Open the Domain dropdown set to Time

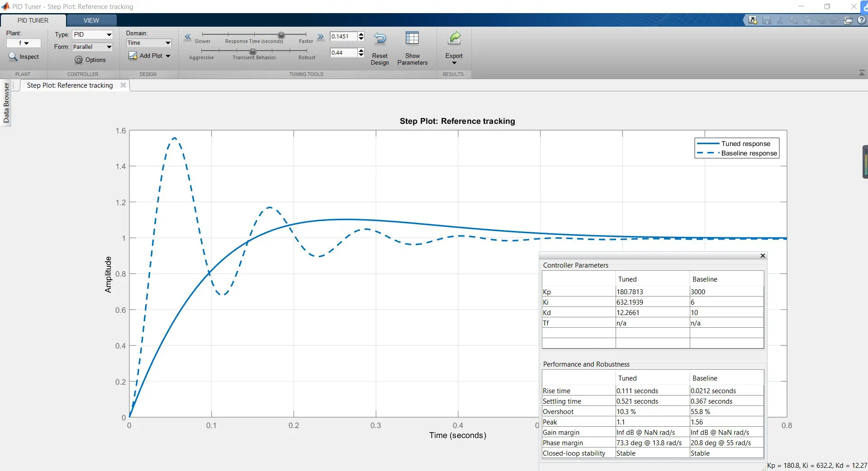tap(149, 43)
